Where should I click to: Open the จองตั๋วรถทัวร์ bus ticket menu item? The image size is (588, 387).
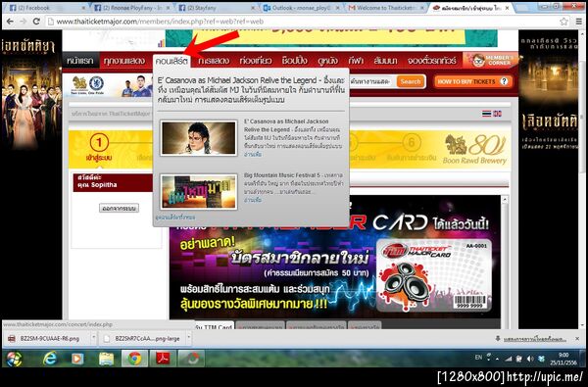(x=431, y=61)
